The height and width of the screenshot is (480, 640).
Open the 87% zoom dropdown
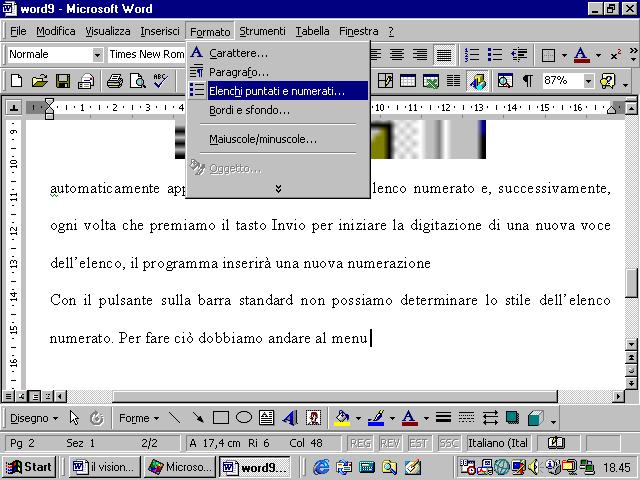(x=588, y=81)
